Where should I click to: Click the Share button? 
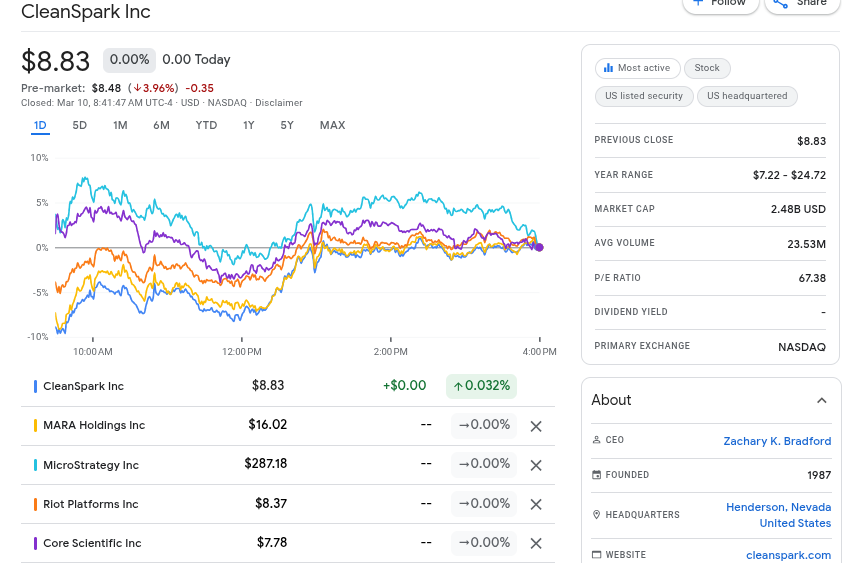pos(802,3)
